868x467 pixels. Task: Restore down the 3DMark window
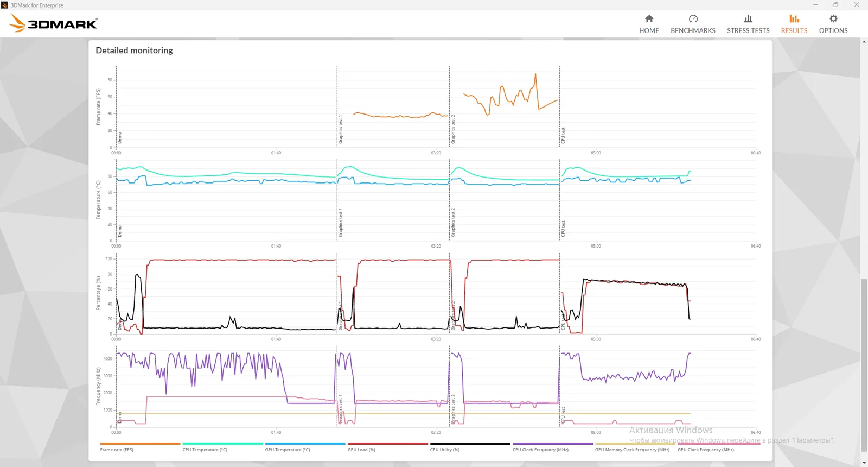tap(836, 5)
